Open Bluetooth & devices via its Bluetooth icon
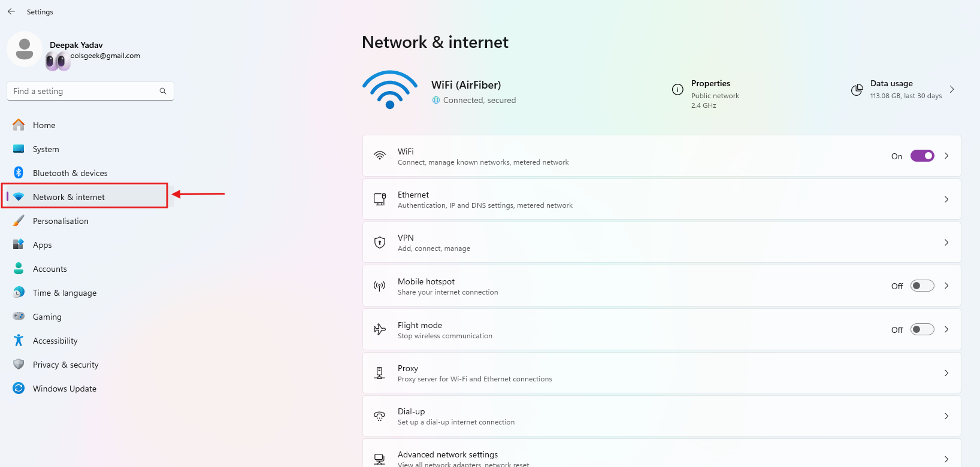This screenshot has height=467, width=980. (19, 172)
